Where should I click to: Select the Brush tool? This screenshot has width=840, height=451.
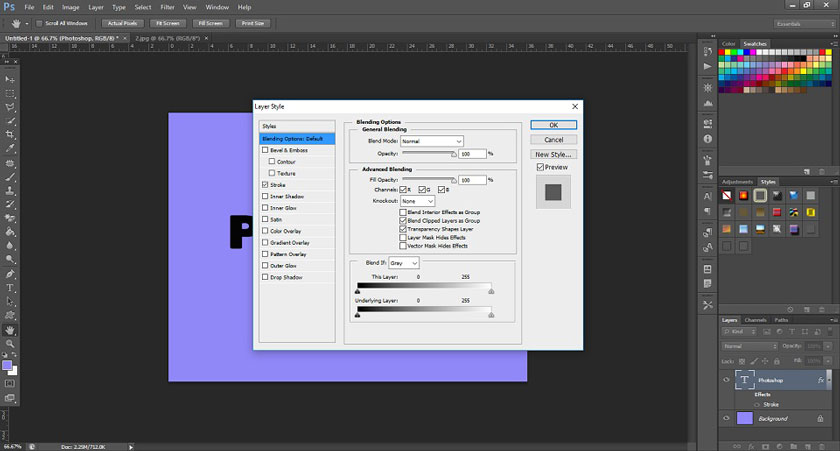point(10,177)
